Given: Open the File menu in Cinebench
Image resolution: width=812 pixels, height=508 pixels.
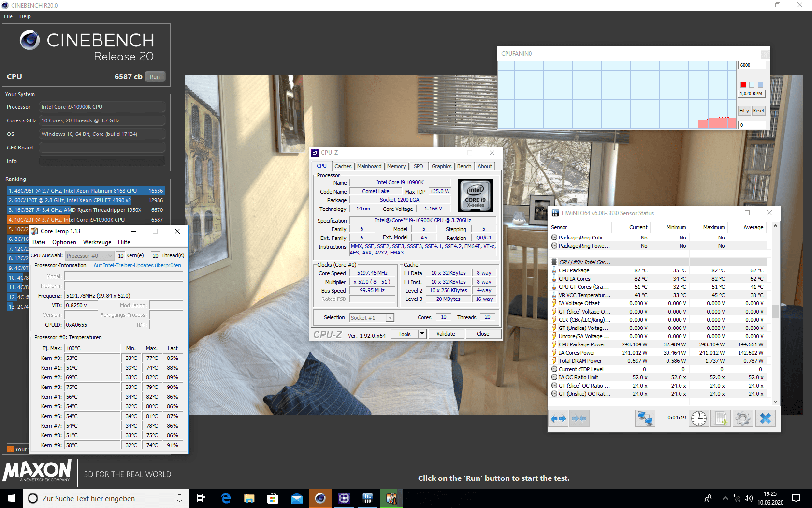Looking at the screenshot, I should pos(8,16).
